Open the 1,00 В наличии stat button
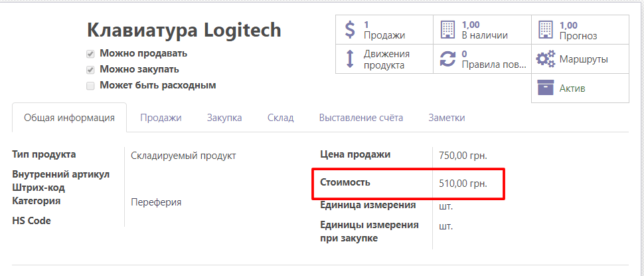Image resolution: width=644 pixels, height=276 pixels. click(482, 30)
